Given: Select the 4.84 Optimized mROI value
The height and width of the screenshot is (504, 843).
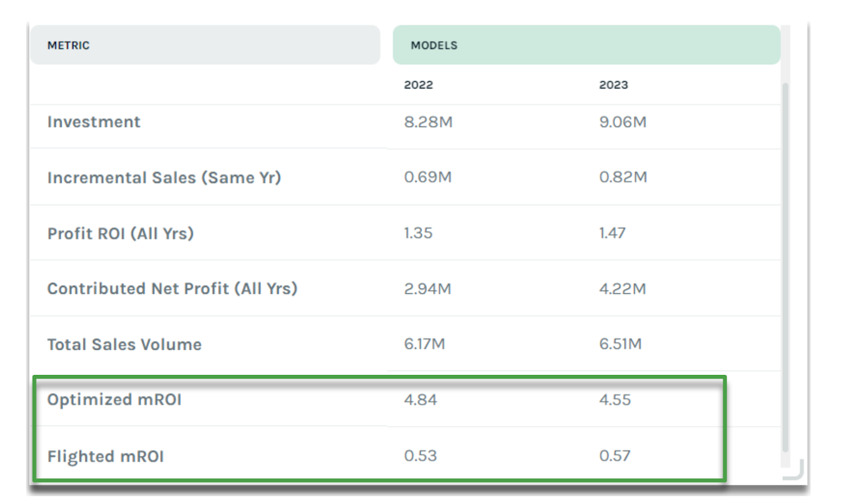Looking at the screenshot, I should pyautogui.click(x=420, y=400).
